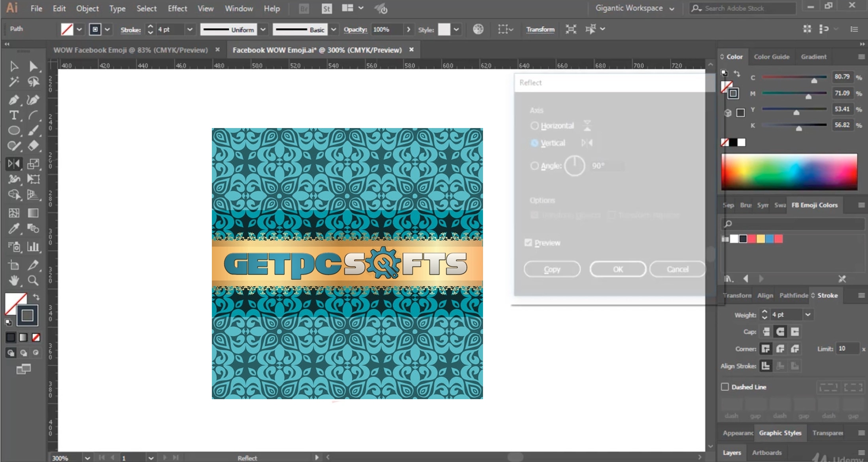
Task: Set toolbox paint mode to None
Action: click(x=36, y=338)
